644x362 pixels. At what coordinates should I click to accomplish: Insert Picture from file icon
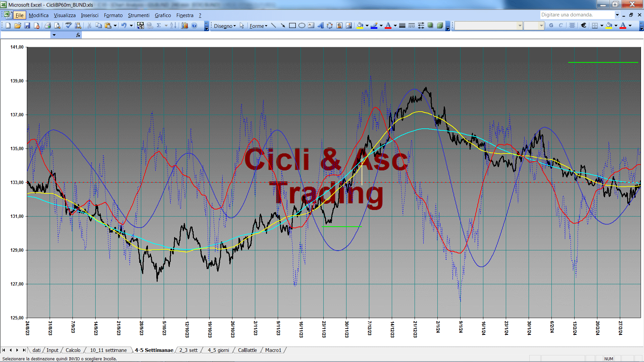coord(349,25)
